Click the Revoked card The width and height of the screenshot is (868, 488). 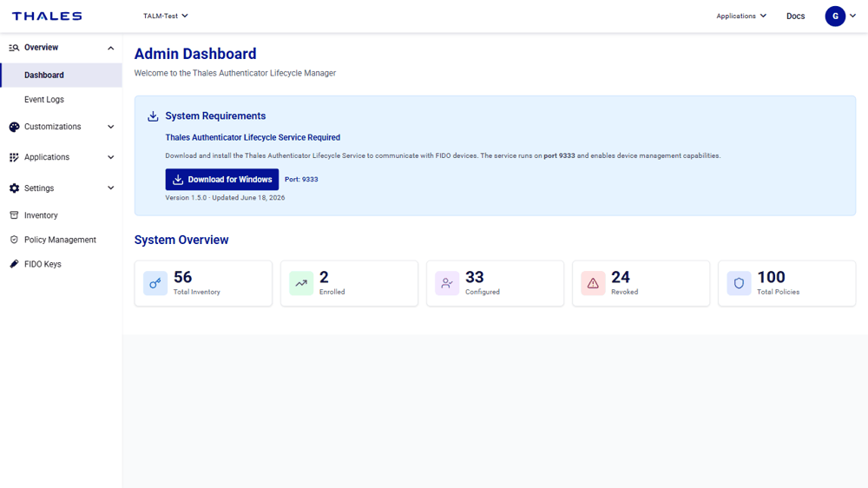[641, 283]
